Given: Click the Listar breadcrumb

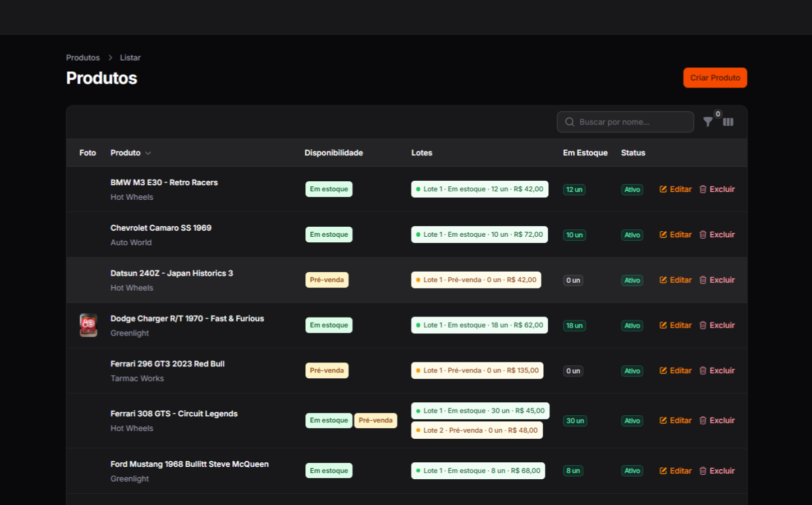Looking at the screenshot, I should tap(130, 58).
